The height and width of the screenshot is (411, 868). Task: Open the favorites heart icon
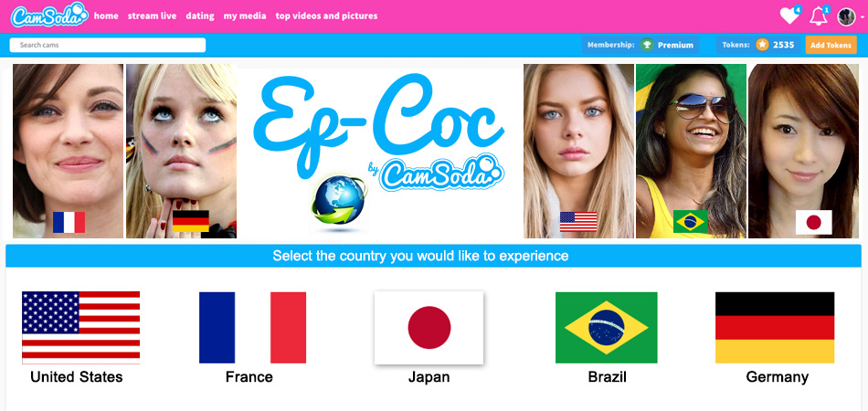(789, 16)
